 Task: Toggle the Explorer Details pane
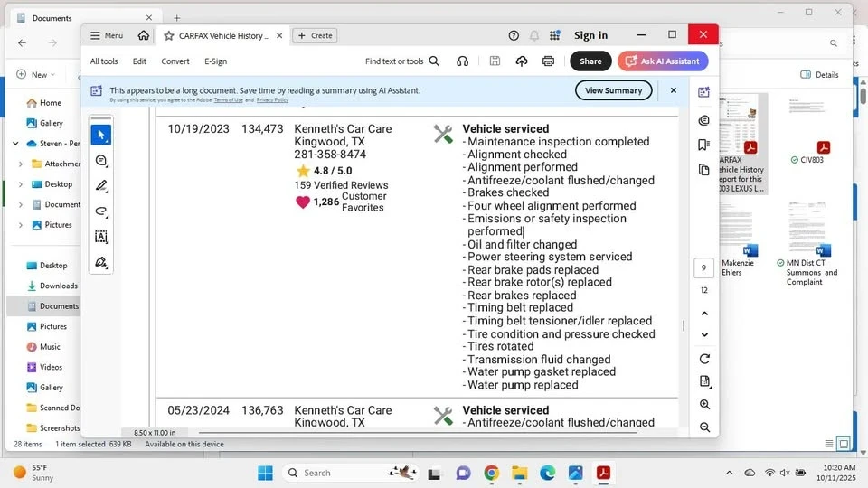click(819, 75)
